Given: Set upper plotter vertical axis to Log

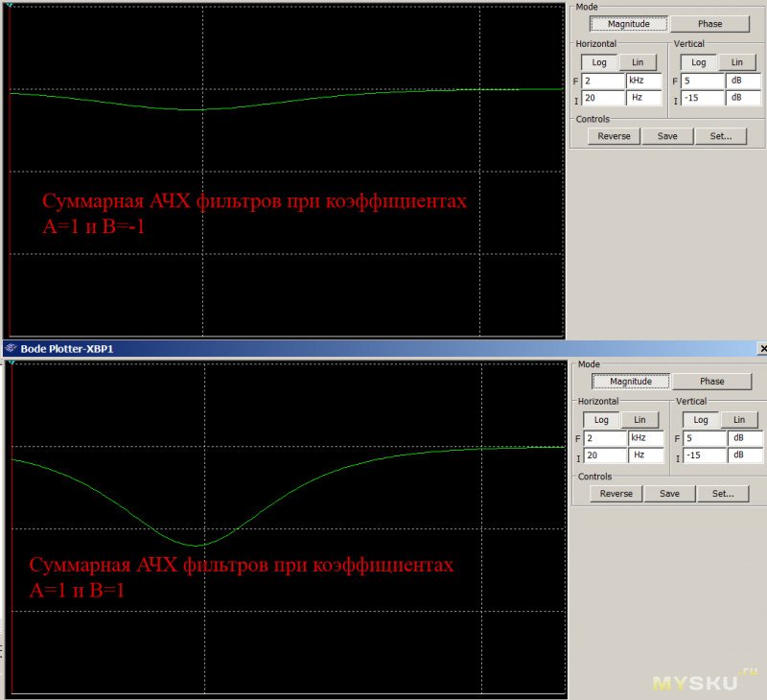Looking at the screenshot, I should point(699,62).
